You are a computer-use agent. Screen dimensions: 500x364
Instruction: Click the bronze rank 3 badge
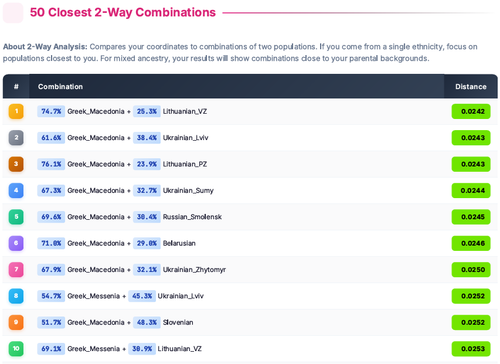(x=16, y=164)
